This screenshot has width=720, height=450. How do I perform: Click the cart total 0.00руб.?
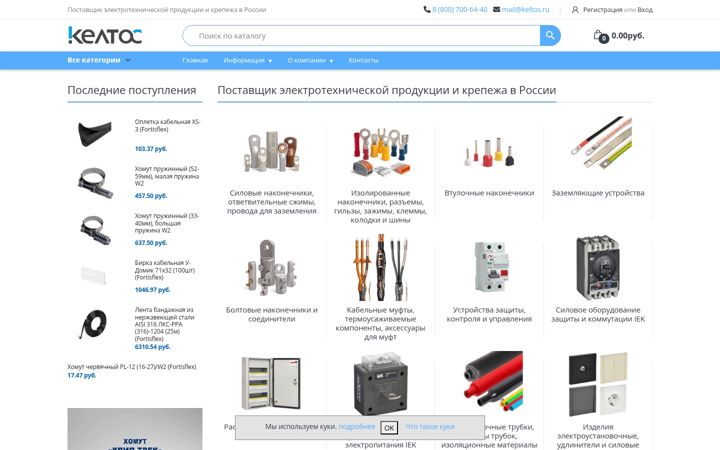click(628, 36)
